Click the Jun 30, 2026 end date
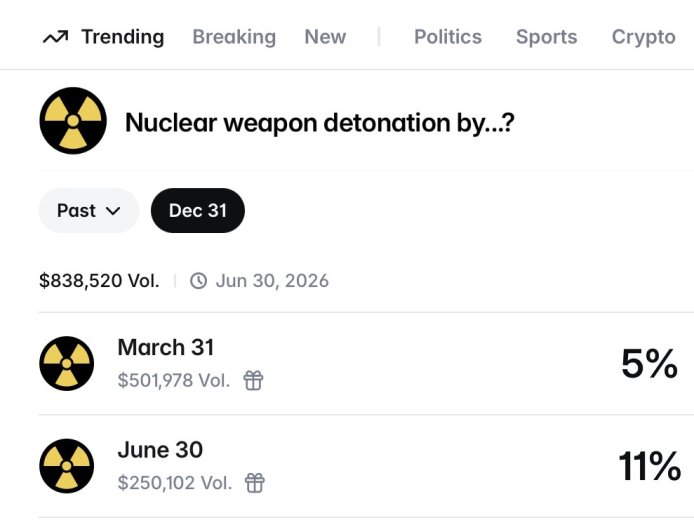The width and height of the screenshot is (694, 532). 272,281
